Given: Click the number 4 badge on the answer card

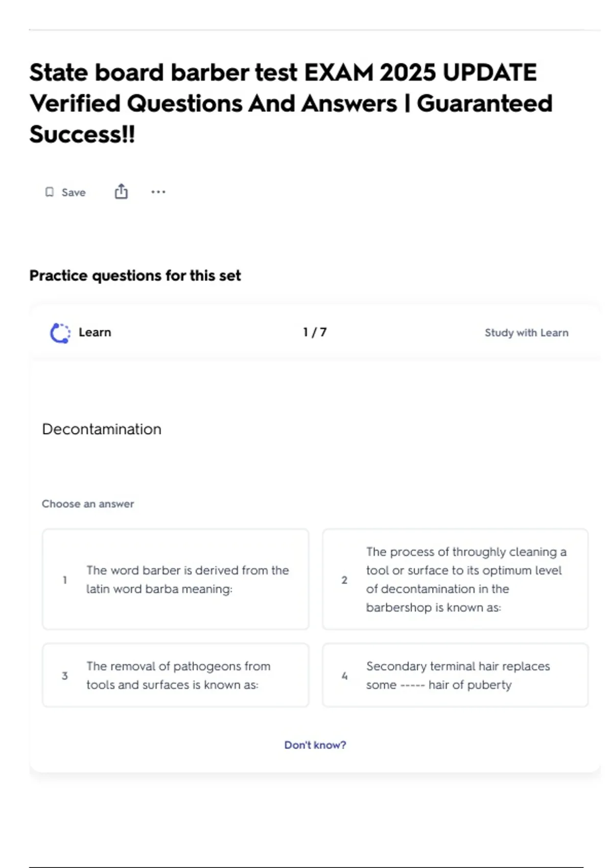Looking at the screenshot, I should (x=344, y=676).
